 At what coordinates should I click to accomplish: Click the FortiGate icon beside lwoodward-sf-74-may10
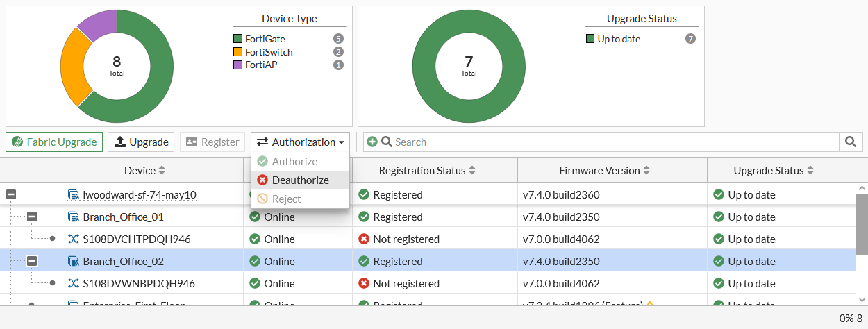click(73, 194)
